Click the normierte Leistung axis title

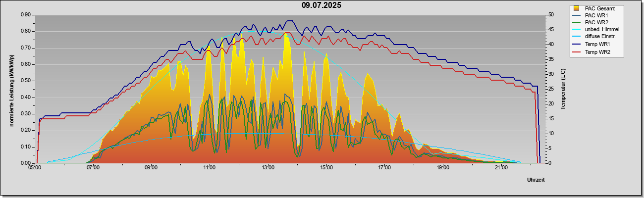tap(11, 89)
